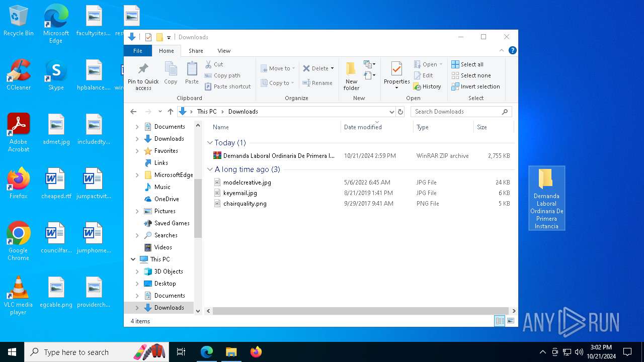This screenshot has height=362, width=644.
Task: Open the Move to dropdown
Action: pyautogui.click(x=277, y=68)
